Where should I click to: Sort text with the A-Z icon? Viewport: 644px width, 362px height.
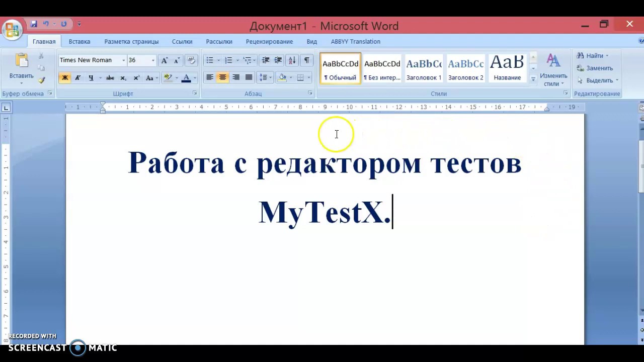point(292,60)
